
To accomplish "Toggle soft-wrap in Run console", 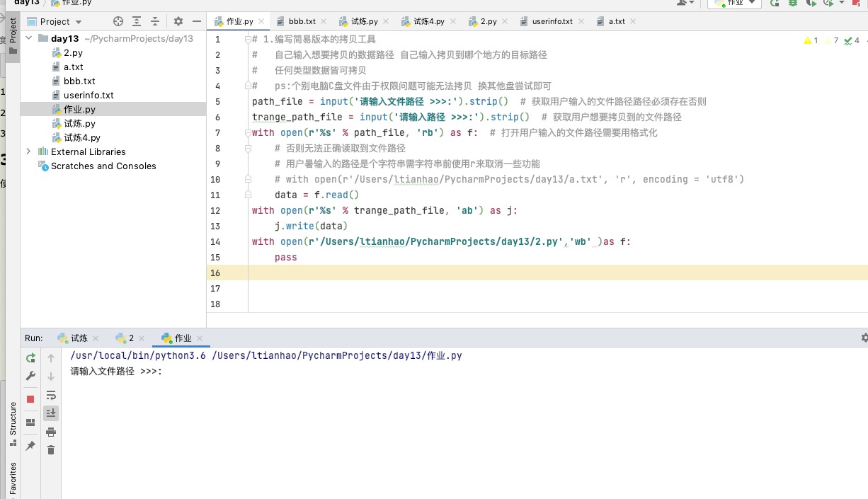I will [51, 394].
